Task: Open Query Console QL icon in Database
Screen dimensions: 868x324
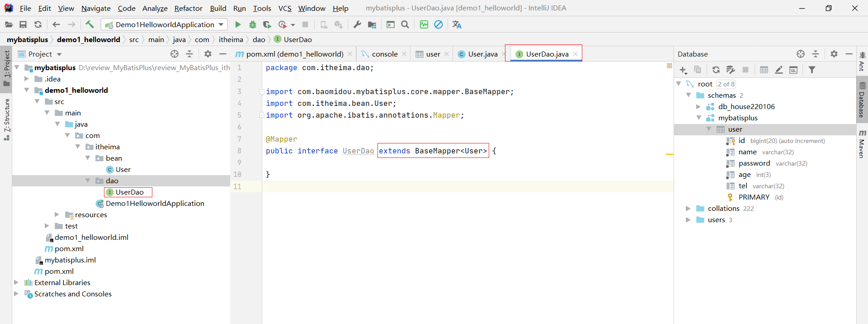Action: point(793,70)
